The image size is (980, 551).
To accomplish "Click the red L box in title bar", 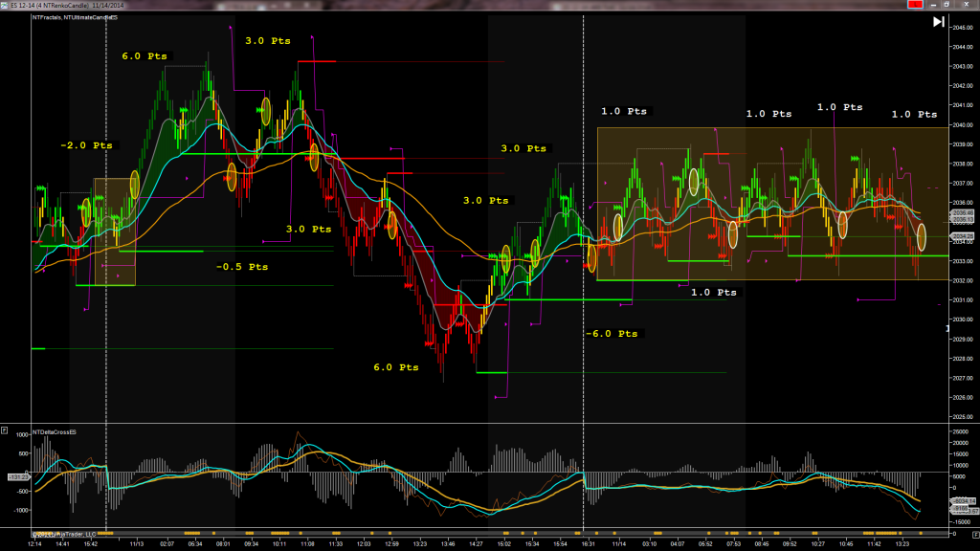I will coord(915,5).
